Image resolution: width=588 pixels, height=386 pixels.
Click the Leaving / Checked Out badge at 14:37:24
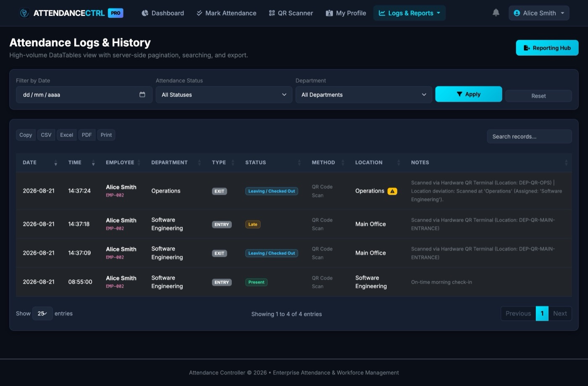272,191
